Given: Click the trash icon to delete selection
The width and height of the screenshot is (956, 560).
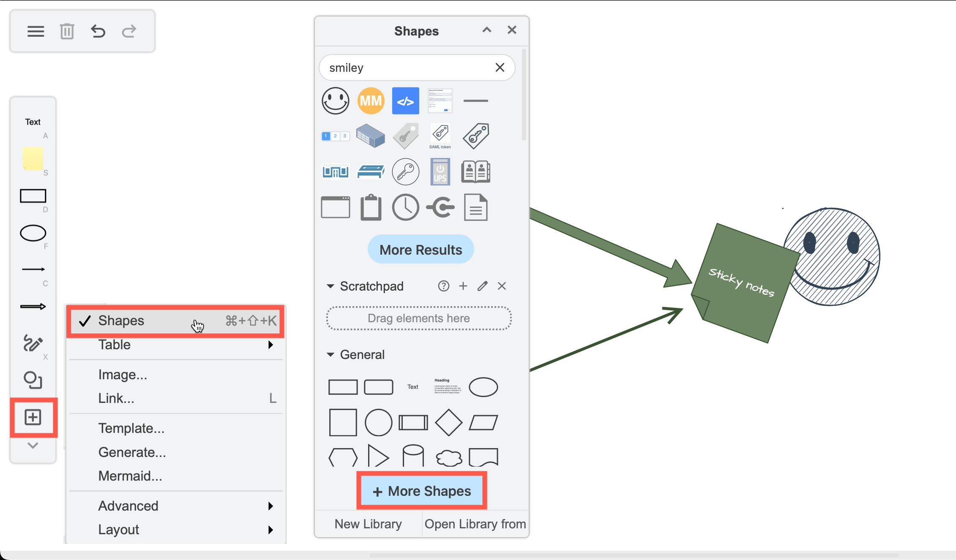Looking at the screenshot, I should pyautogui.click(x=67, y=31).
